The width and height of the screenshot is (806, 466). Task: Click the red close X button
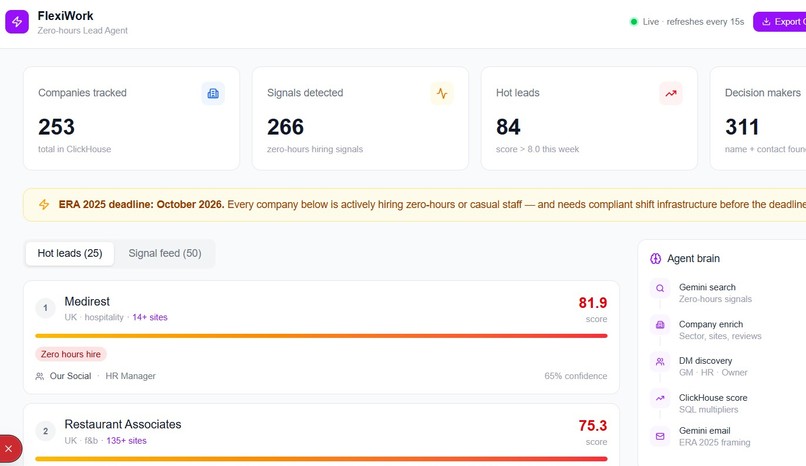[9, 449]
